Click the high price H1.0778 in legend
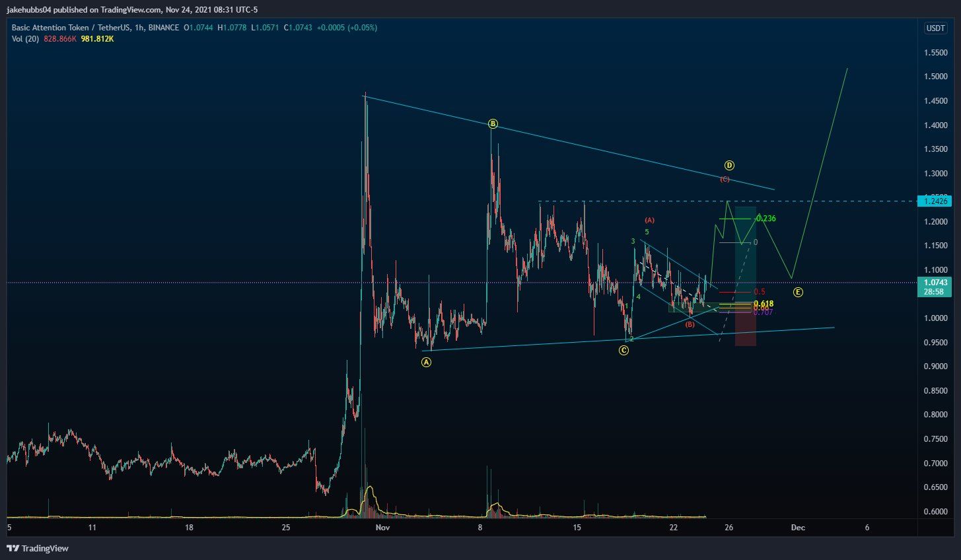The width and height of the screenshot is (961, 560). point(234,28)
